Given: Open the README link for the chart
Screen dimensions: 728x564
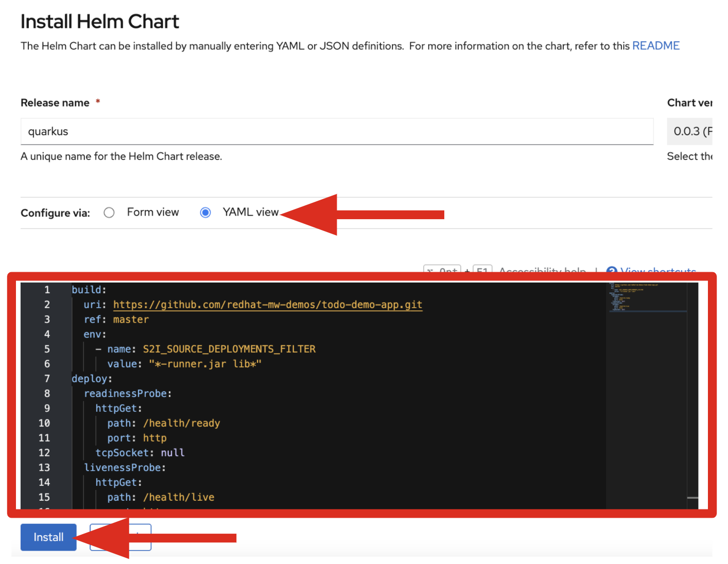Looking at the screenshot, I should (655, 46).
